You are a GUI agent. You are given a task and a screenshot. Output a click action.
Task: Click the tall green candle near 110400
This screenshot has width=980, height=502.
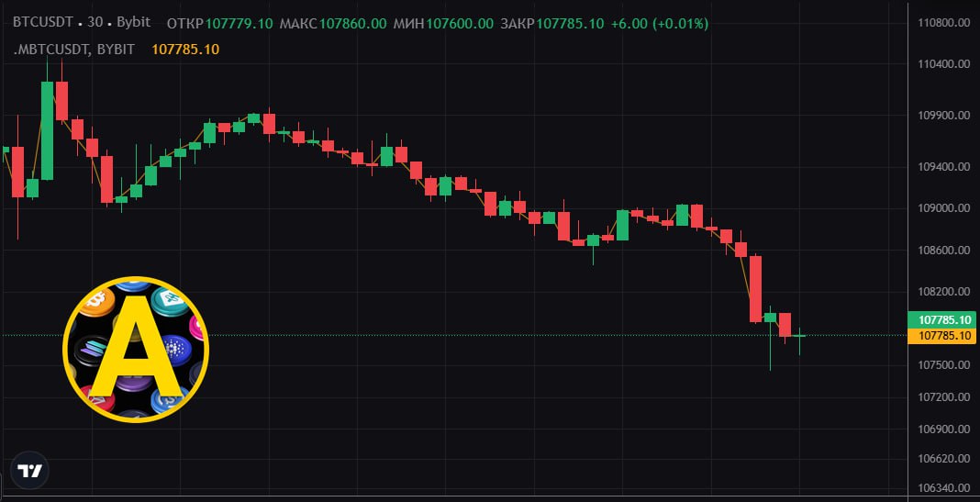click(x=47, y=130)
